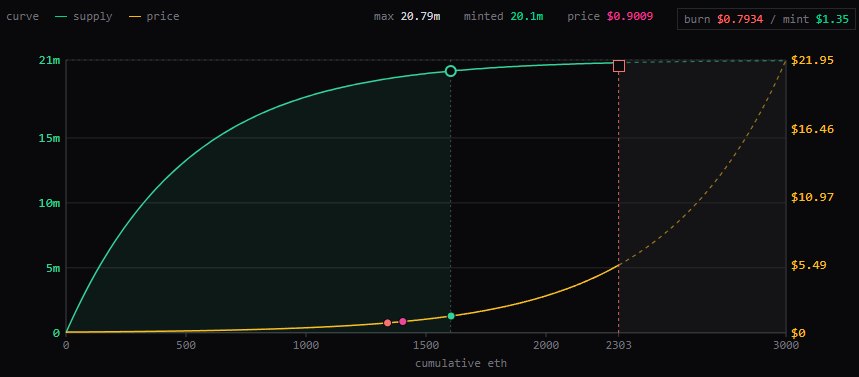Screen dimensions: 859x377
Task: Click the 2303 x-axis label
Action: pyautogui.click(x=619, y=345)
